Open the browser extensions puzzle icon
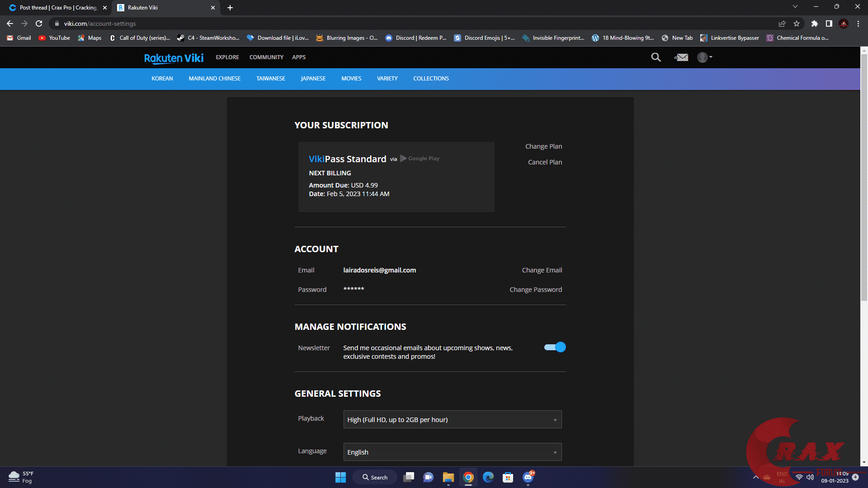This screenshot has width=868, height=488. click(815, 23)
